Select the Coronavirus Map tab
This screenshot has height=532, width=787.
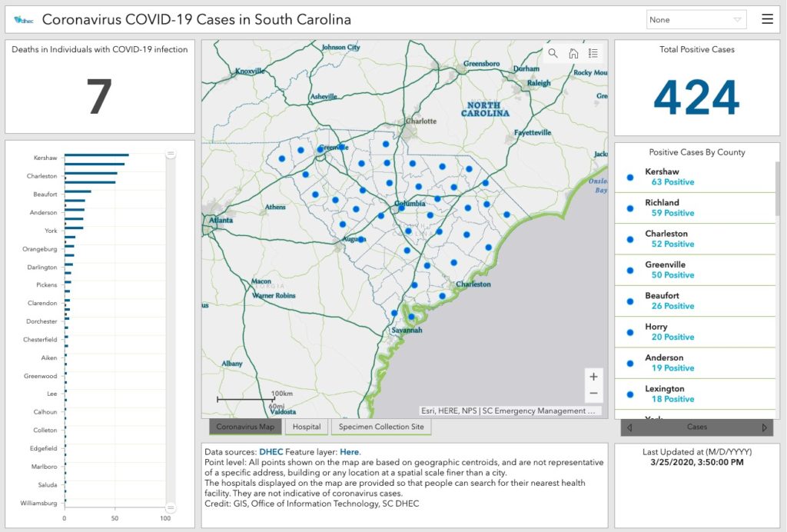point(245,427)
